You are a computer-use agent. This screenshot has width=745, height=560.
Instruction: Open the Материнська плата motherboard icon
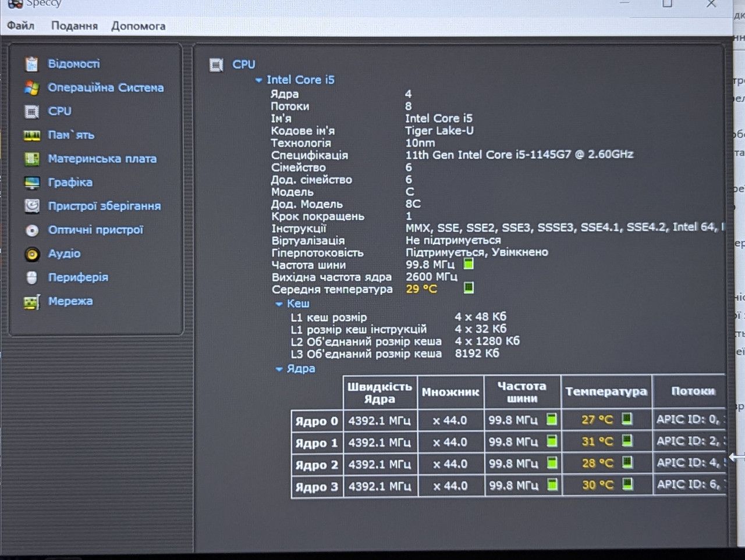pyautogui.click(x=31, y=159)
